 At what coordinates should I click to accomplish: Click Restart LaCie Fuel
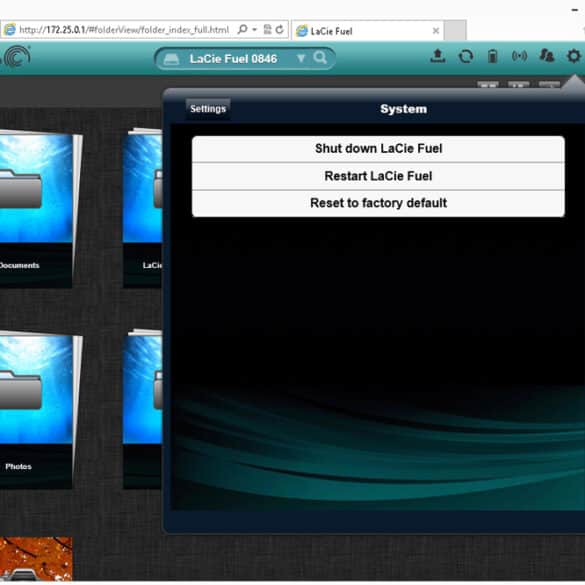pyautogui.click(x=378, y=176)
